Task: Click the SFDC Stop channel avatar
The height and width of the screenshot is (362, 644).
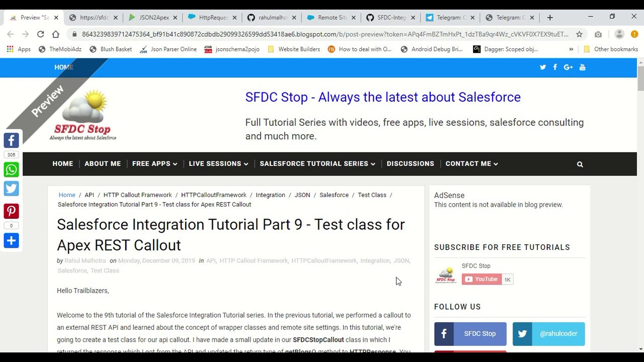Action: [446, 275]
